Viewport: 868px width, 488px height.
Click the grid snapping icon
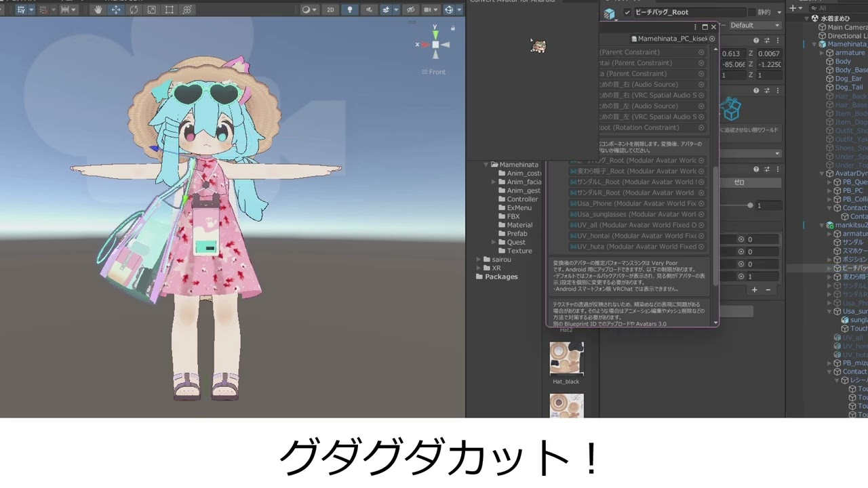click(x=43, y=9)
